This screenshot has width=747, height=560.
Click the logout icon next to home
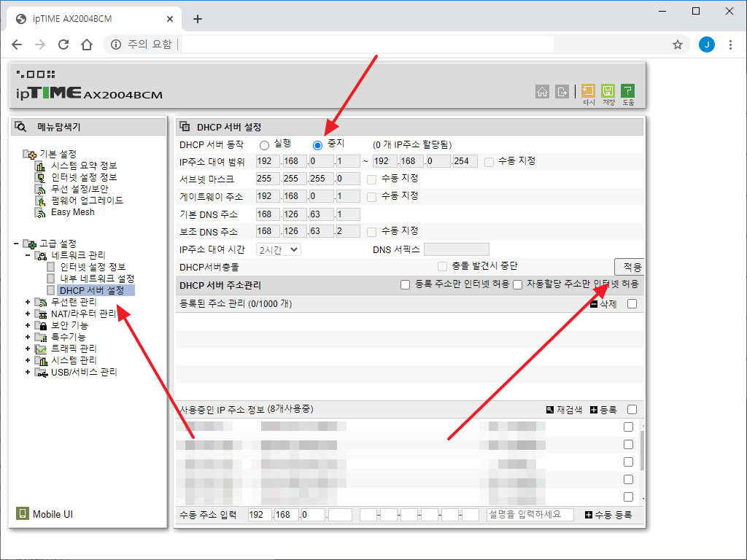click(562, 91)
